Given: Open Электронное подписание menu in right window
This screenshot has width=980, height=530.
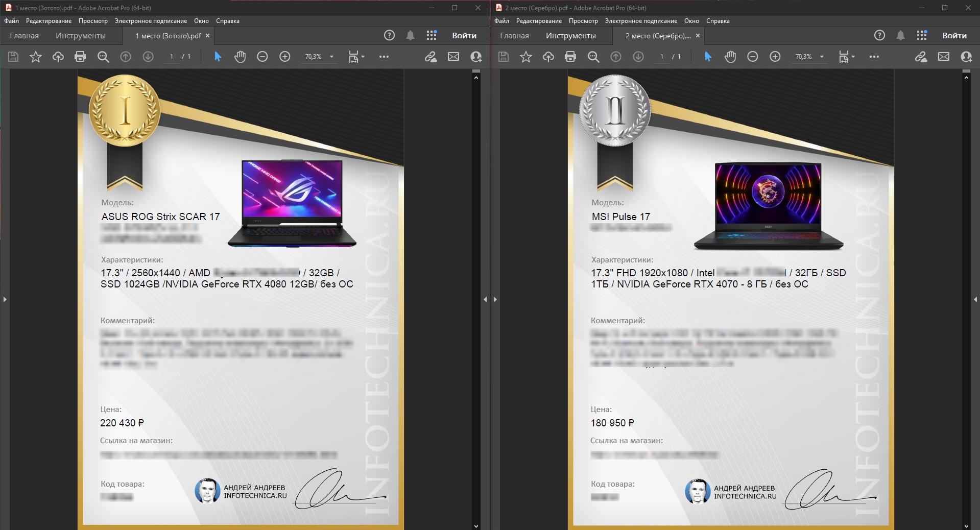Looking at the screenshot, I should 641,21.
